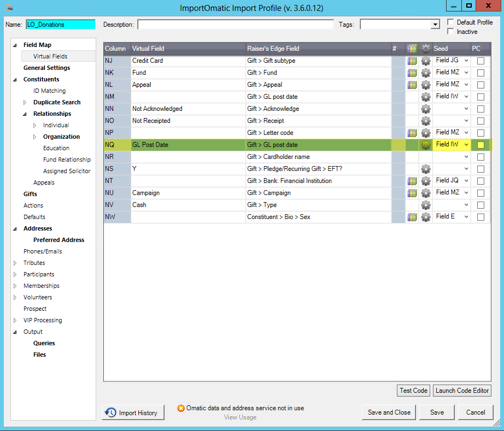This screenshot has height=431, width=504.
Task: Check PC box for Appeal row NL
Action: click(480, 85)
